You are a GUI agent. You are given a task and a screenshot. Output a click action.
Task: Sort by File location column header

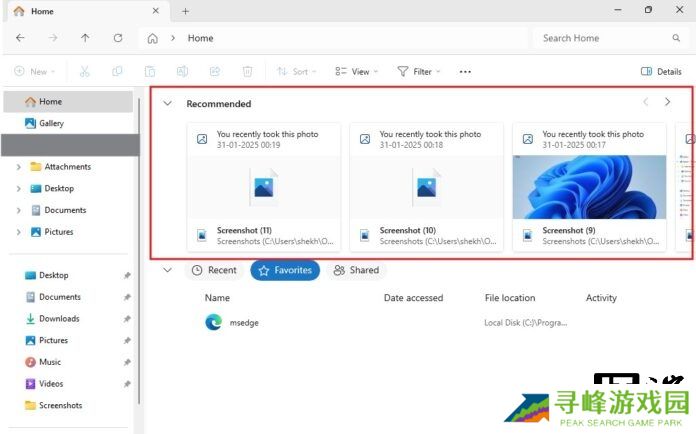pos(510,298)
